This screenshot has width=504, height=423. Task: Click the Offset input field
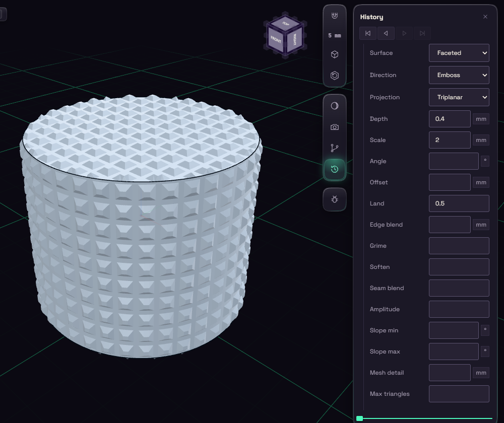point(450,182)
